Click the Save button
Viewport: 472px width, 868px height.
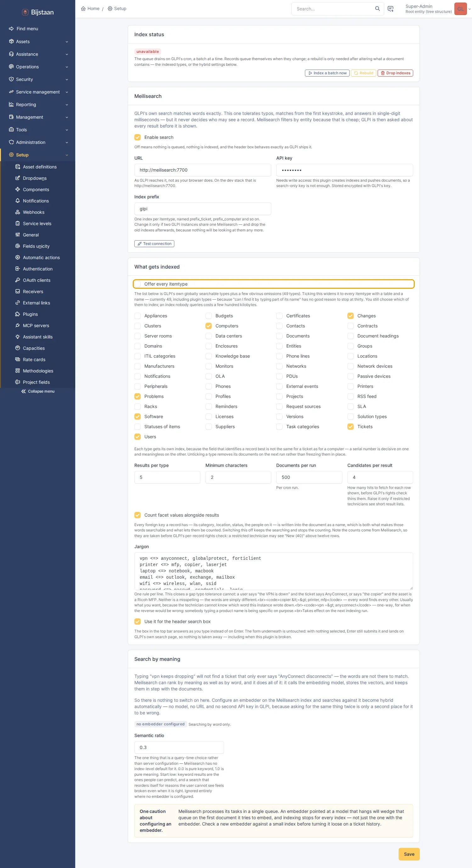409,854
